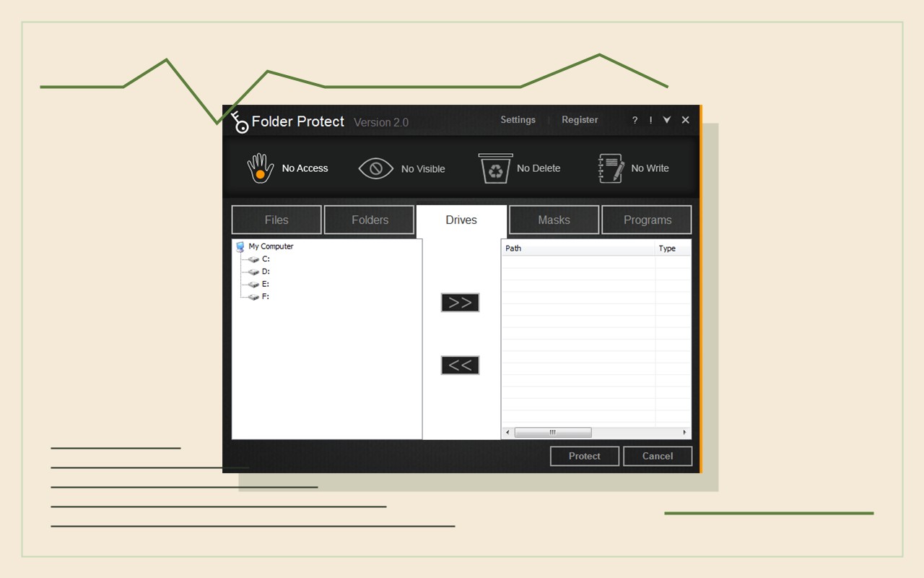The width and height of the screenshot is (924, 578).
Task: Click the scrollbar right arrow
Action: pos(684,432)
